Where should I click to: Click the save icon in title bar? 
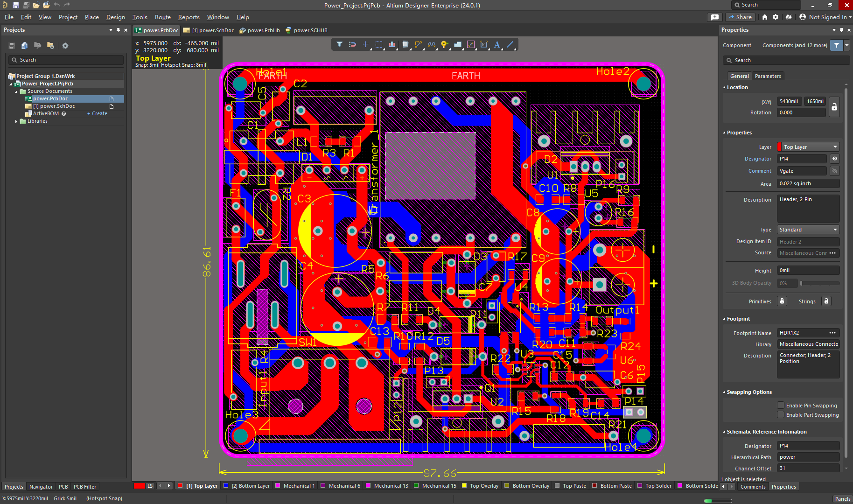15,5
